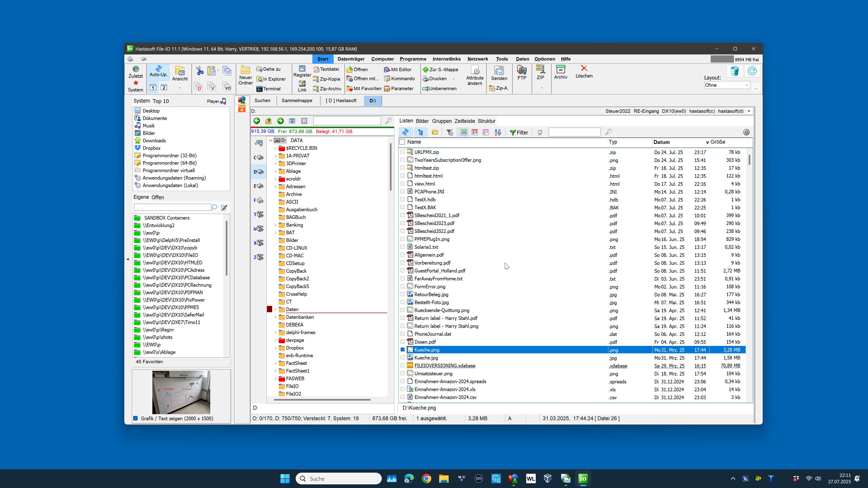
Task: Expand the Banking folder in the tree
Action: pyautogui.click(x=275, y=225)
